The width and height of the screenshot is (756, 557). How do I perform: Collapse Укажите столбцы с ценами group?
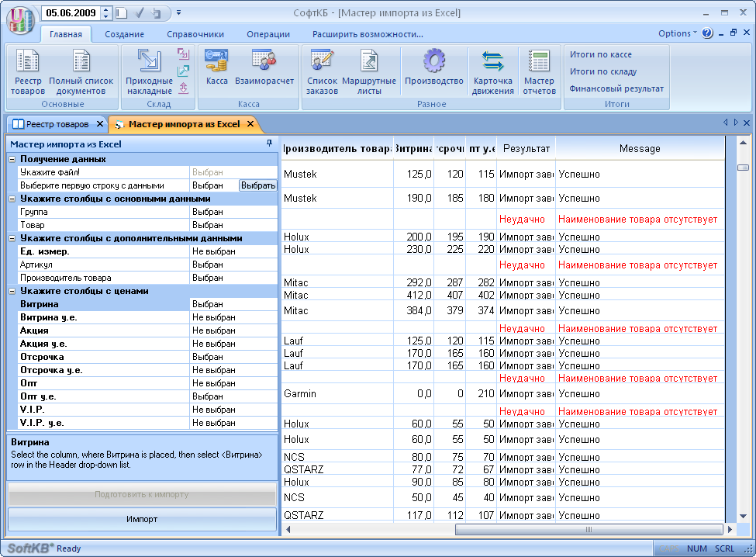(x=12, y=291)
